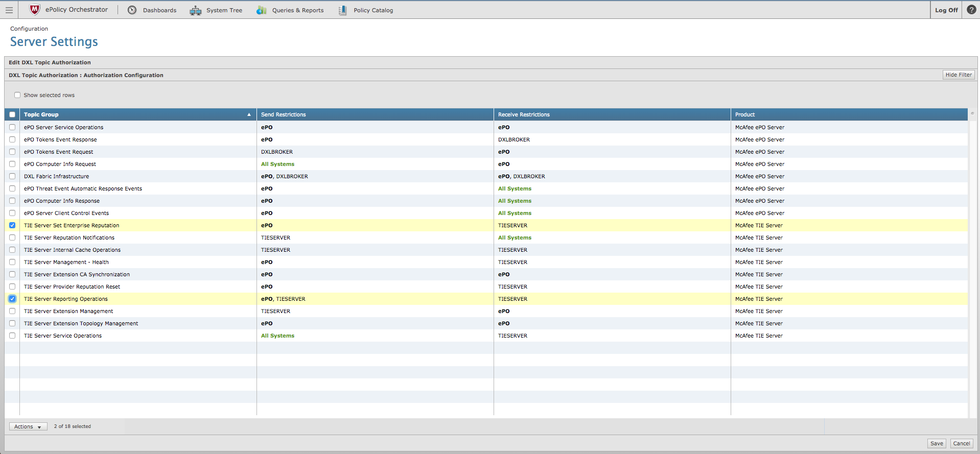Check TIE Server Reputation Notifications row
Screen dimensions: 980x454
[x=12, y=237]
